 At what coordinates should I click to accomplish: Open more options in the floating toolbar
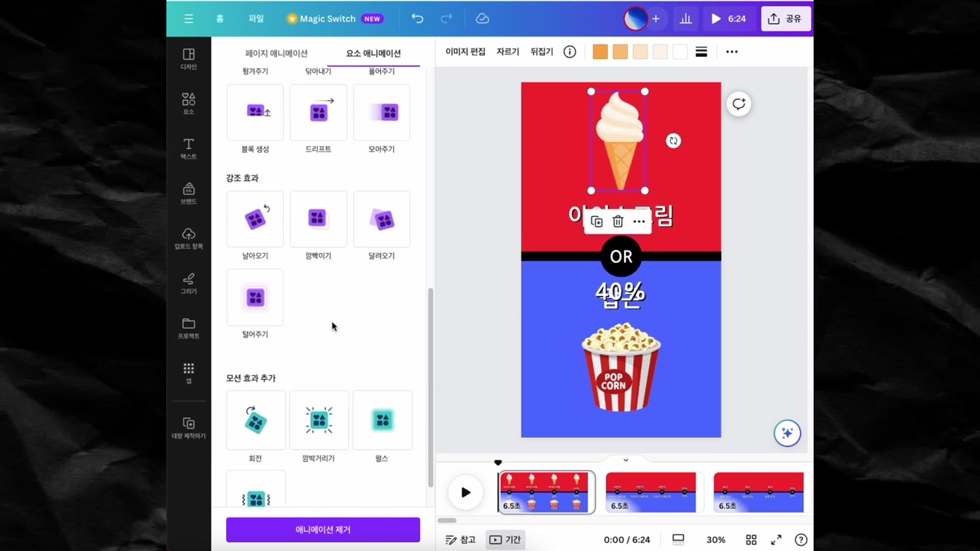tap(639, 222)
